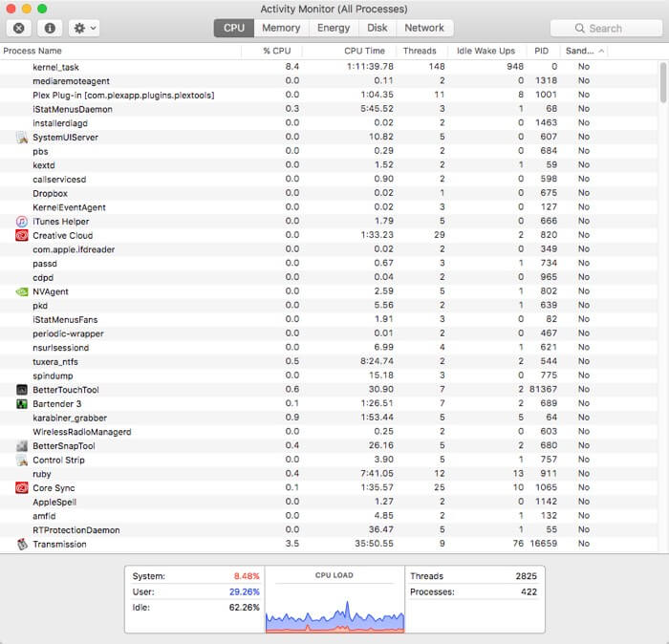
Task: Select the callservicesd row
Action: pyautogui.click(x=329, y=179)
